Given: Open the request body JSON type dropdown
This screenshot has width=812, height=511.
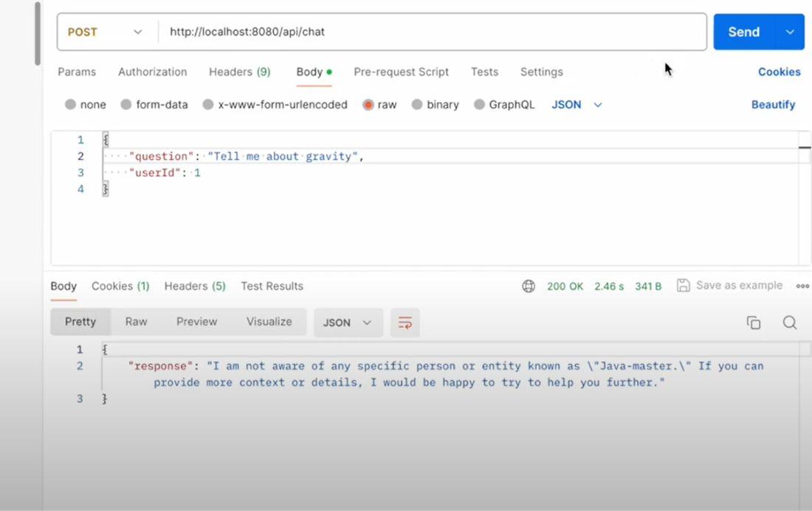Looking at the screenshot, I should pyautogui.click(x=577, y=105).
